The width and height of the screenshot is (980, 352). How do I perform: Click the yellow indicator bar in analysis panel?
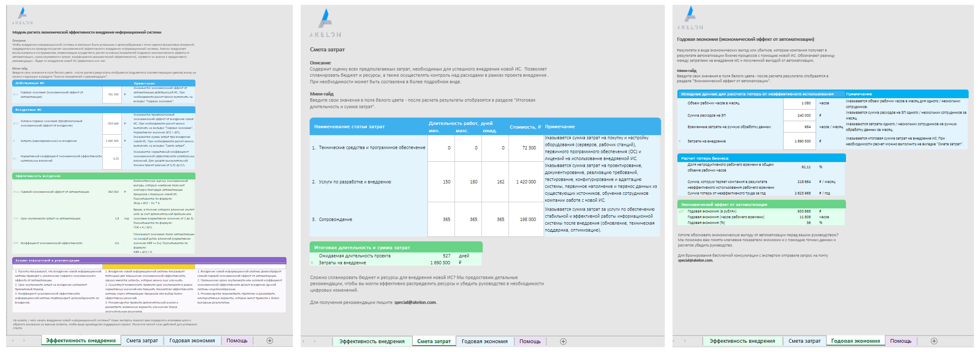(148, 266)
